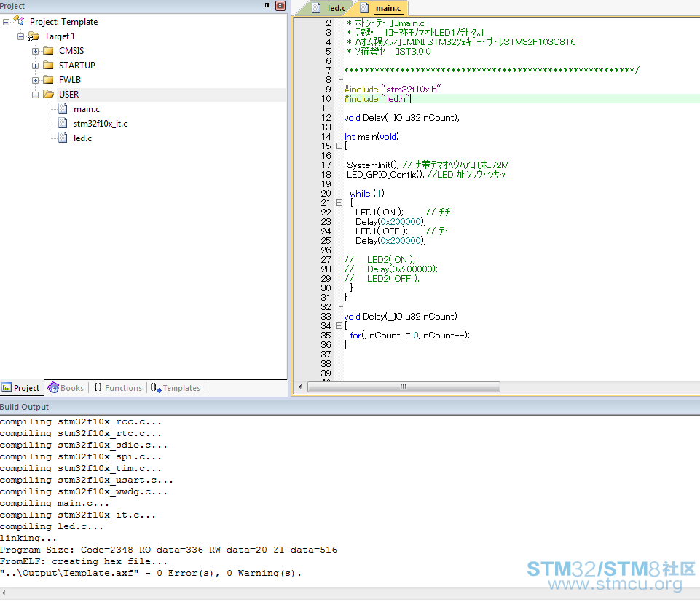
Task: Select the Target 1 label
Action: (60, 36)
